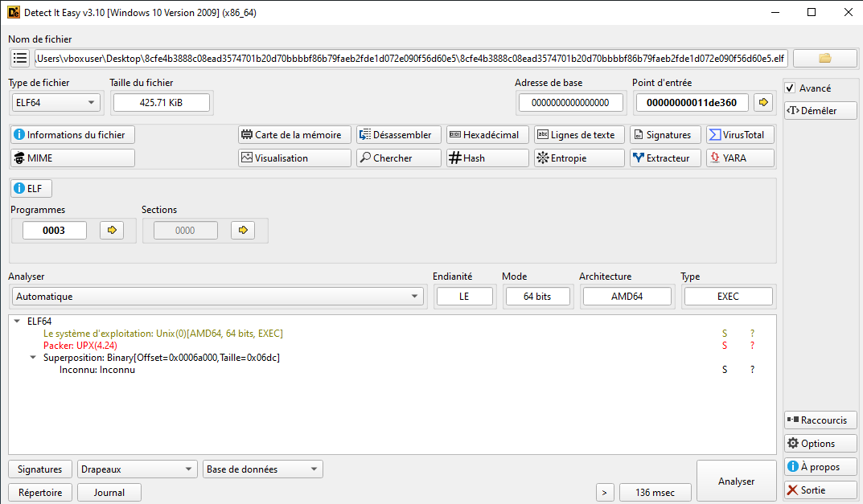This screenshot has height=504, width=863.
Task: Open Raccourcis shortcuts
Action: 820,420
